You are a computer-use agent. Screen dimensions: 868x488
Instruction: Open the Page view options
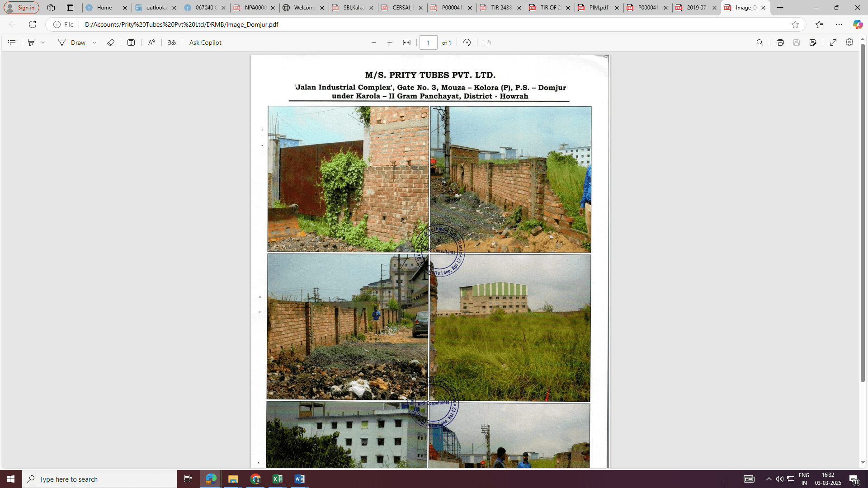pyautogui.click(x=487, y=42)
